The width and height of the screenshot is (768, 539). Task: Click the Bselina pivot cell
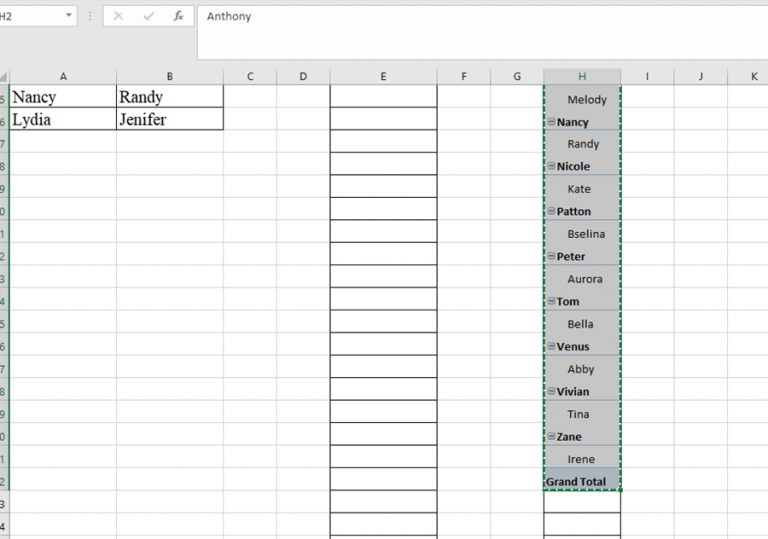(582, 232)
